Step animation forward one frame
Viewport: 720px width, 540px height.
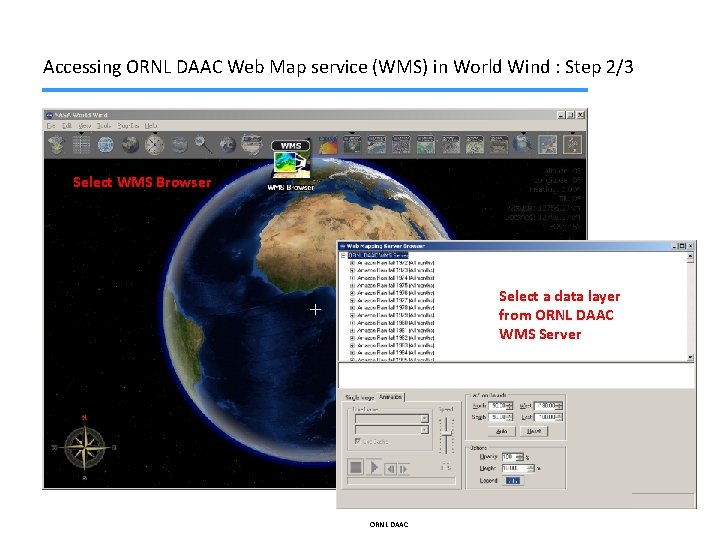[404, 469]
